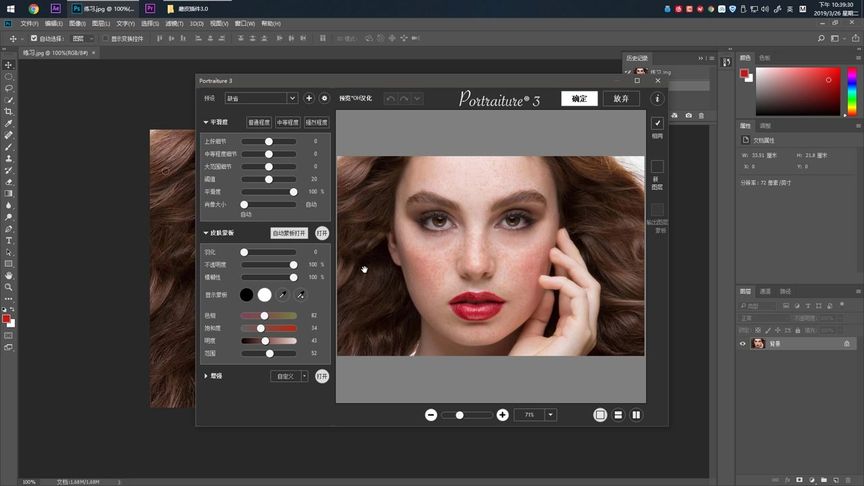Screen dimensions: 864x486
Task: Click the info icon in Portraiture
Action: (657, 99)
